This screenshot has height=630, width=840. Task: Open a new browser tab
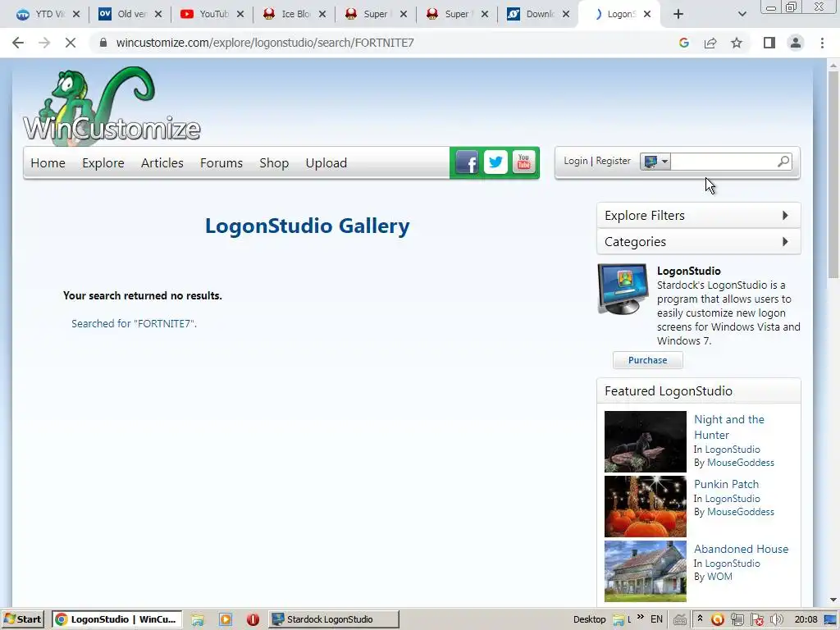(678, 14)
